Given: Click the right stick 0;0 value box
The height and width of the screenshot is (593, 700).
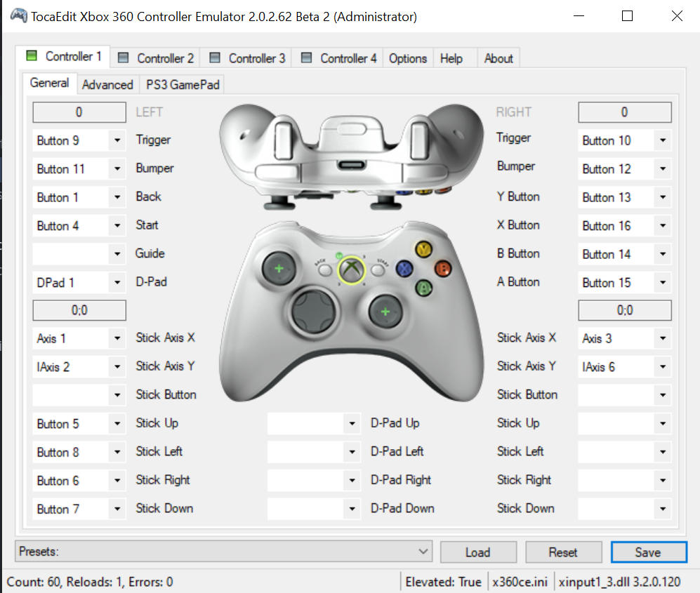Looking at the screenshot, I should tap(625, 310).
